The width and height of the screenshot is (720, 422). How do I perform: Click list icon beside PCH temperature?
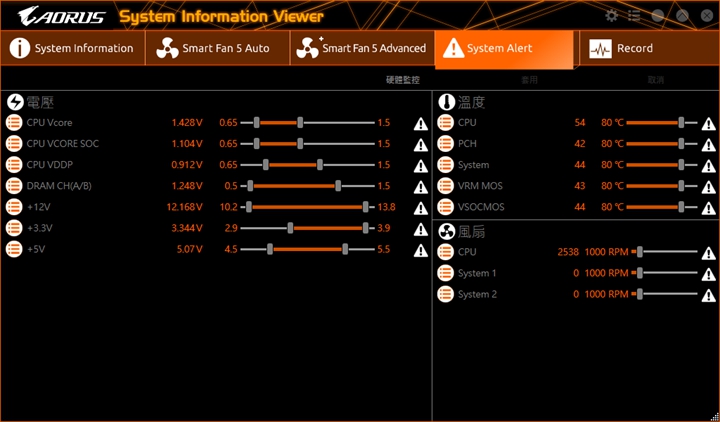[x=445, y=144]
